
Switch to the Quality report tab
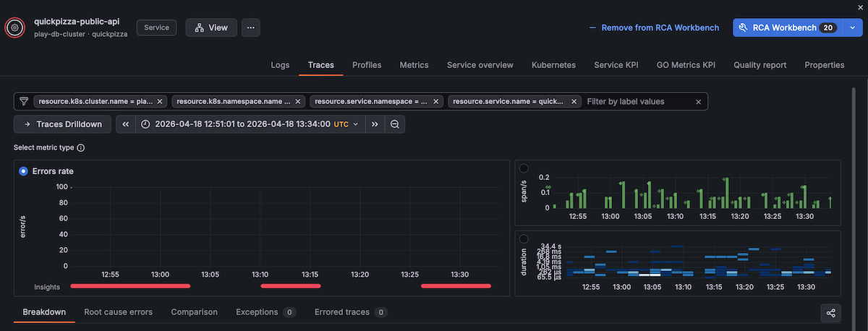[x=759, y=65]
